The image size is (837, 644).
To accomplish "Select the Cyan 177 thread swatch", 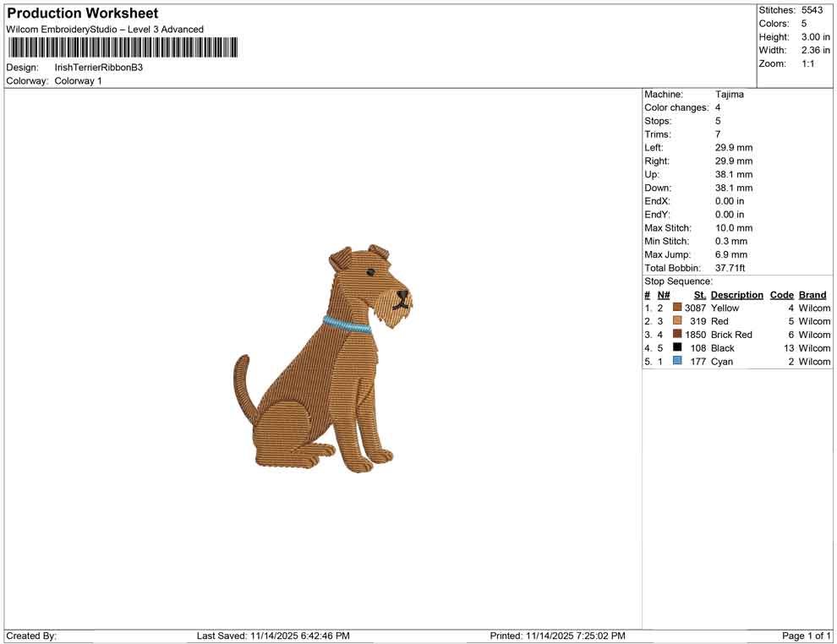I will [676, 361].
